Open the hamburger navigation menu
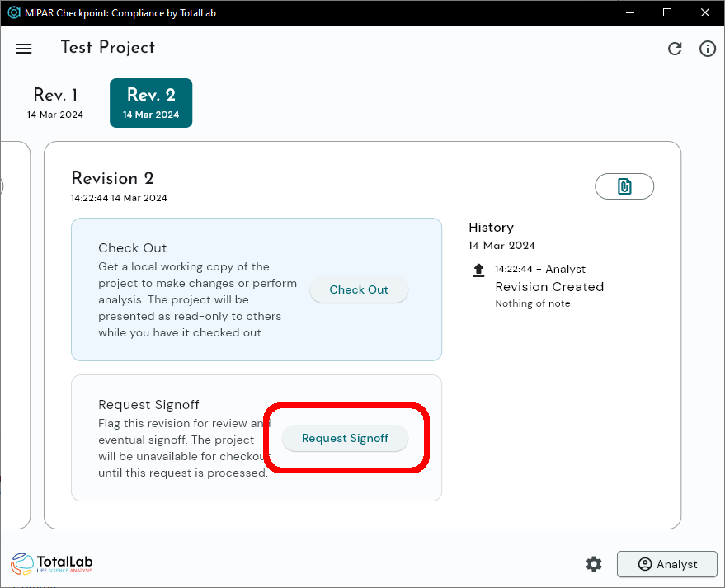Screen dimensions: 725x588 pos(24,49)
